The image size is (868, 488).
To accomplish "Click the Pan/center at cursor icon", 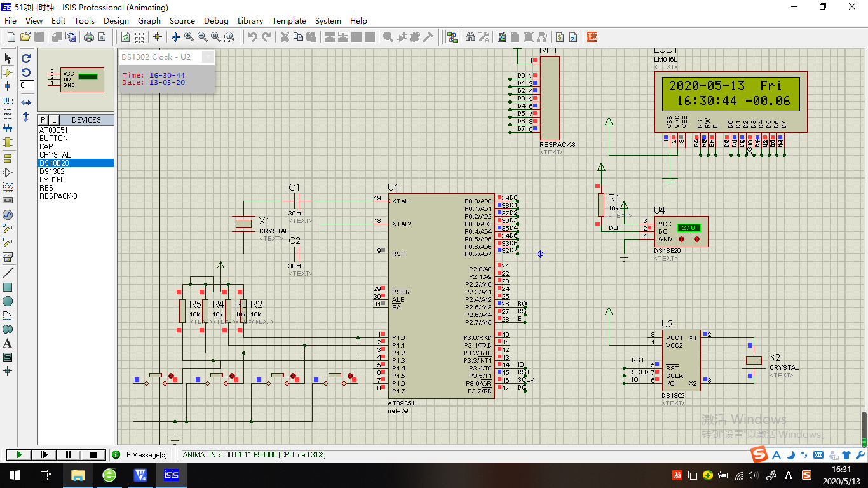I will pyautogui.click(x=175, y=37).
